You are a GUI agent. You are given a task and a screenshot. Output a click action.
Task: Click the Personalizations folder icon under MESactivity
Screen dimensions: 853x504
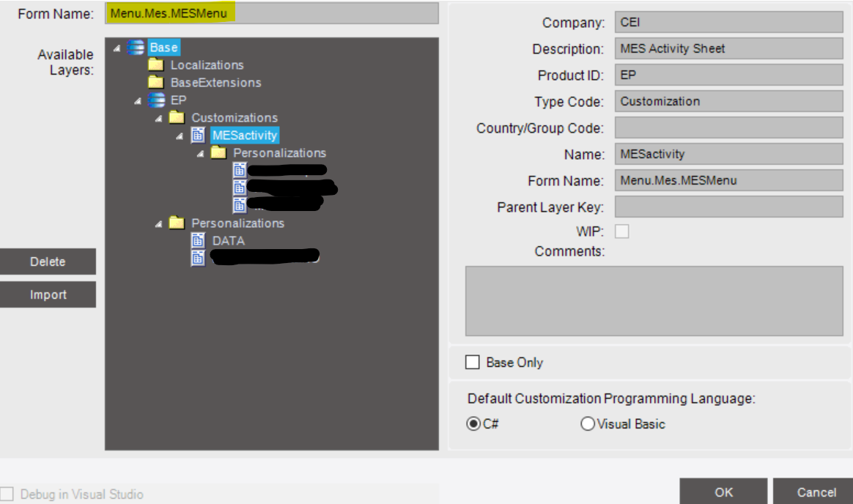click(218, 153)
